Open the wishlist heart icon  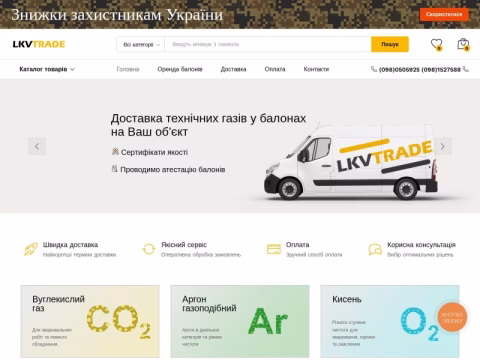[x=436, y=44]
